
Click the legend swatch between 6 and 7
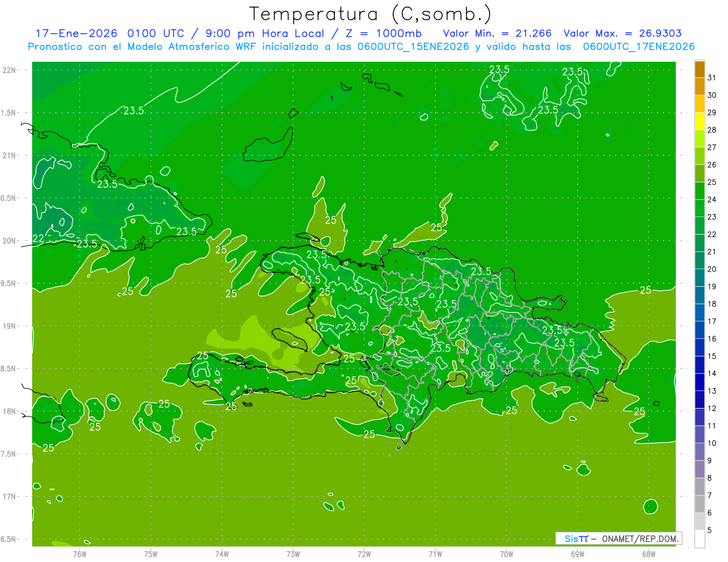point(699,504)
